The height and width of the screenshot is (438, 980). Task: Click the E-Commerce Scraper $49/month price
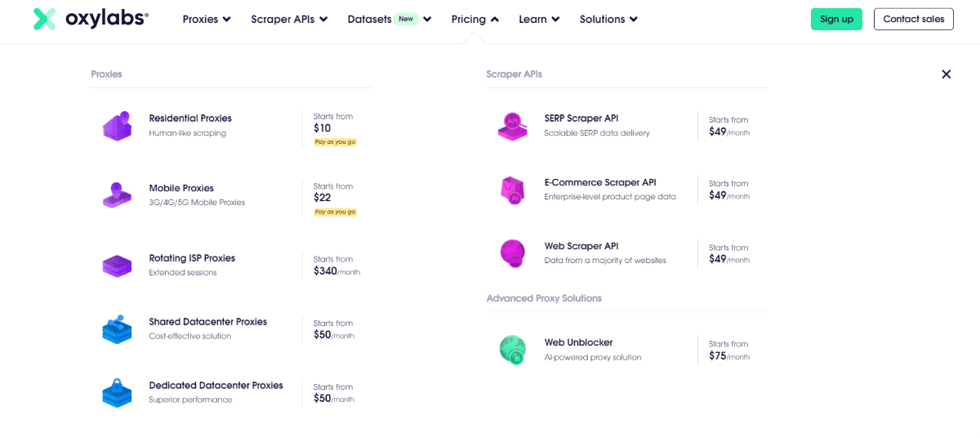tap(729, 195)
